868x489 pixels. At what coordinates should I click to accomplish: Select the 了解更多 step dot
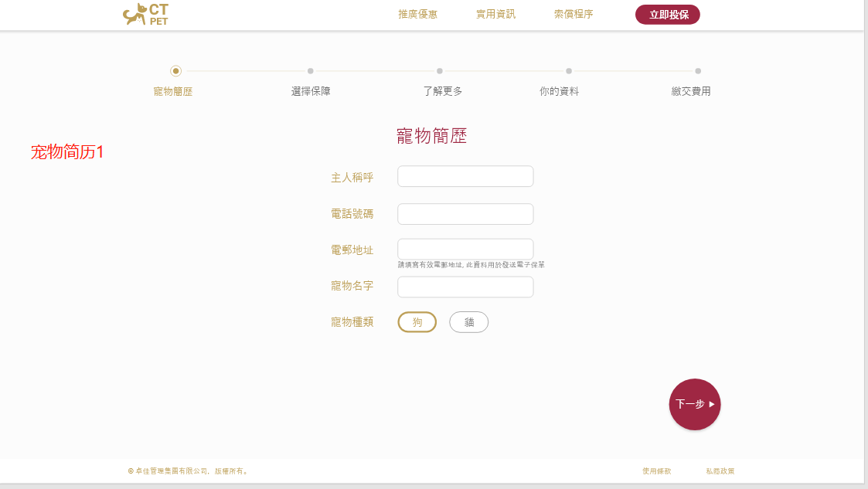coord(440,71)
